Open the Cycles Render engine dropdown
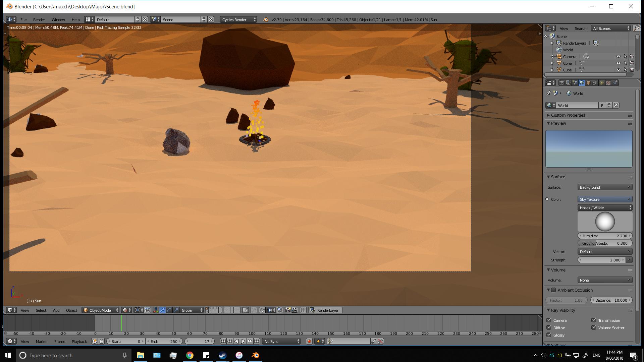 tap(238, 19)
